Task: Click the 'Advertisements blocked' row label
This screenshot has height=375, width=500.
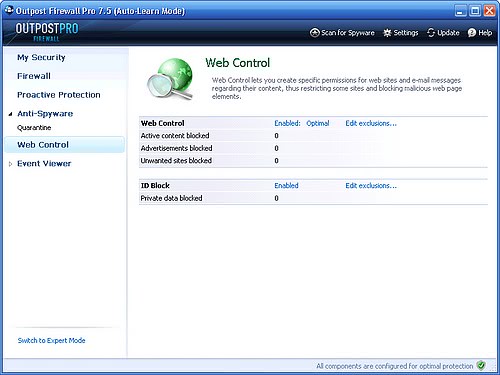Action: 176,148
